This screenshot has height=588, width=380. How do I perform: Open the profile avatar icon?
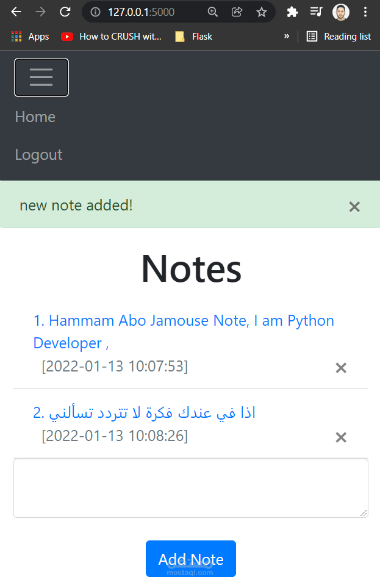[x=340, y=12]
